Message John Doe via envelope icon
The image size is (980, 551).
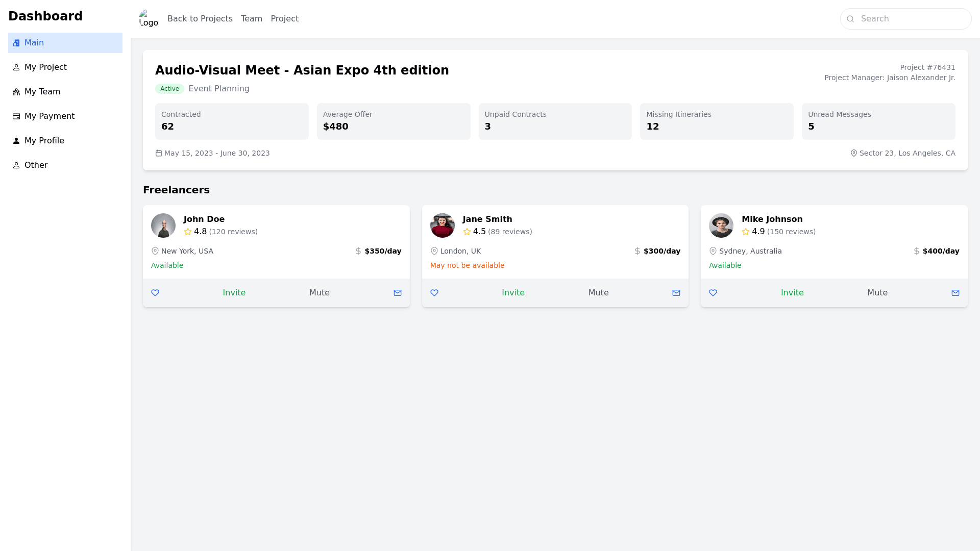(x=398, y=293)
